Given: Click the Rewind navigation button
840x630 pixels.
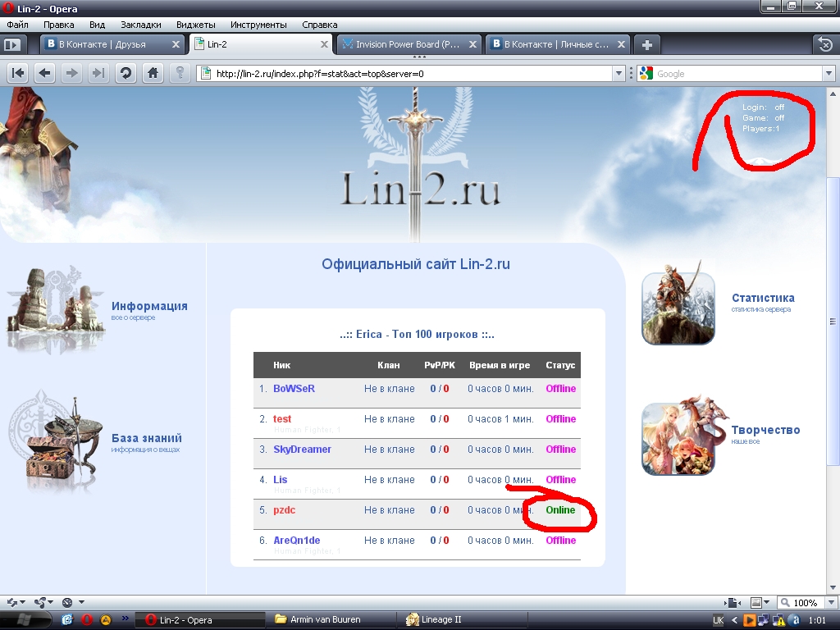Looking at the screenshot, I should (18, 73).
